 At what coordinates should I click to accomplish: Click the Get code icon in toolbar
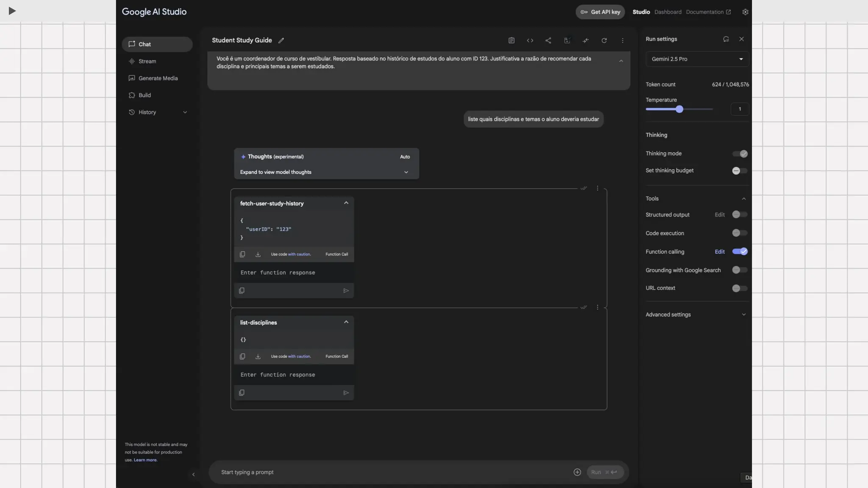[530, 41]
